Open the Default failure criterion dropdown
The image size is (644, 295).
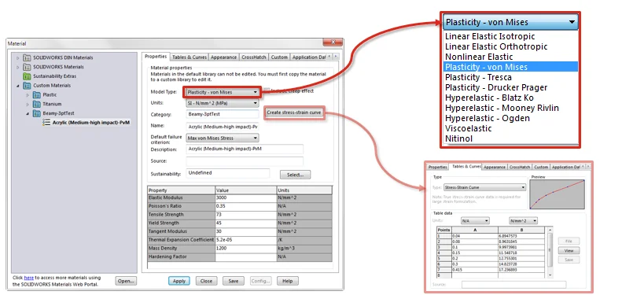pyautogui.click(x=223, y=138)
